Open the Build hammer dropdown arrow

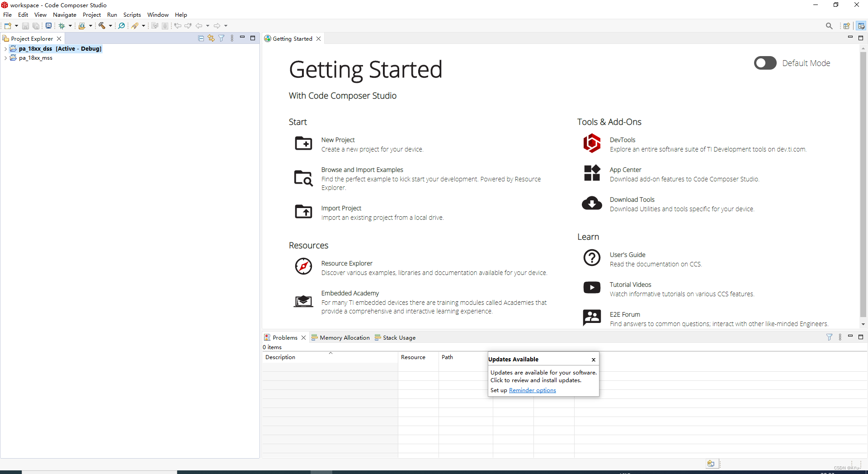[110, 26]
